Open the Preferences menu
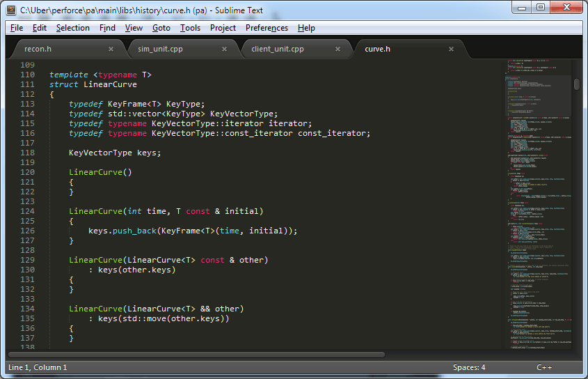The width and height of the screenshot is (588, 379). pos(267,28)
